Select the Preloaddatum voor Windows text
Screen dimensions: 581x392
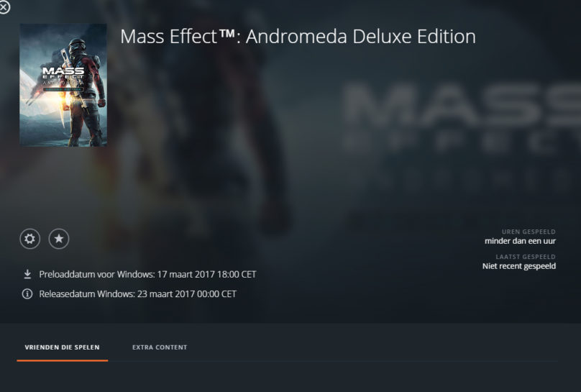[x=148, y=274]
